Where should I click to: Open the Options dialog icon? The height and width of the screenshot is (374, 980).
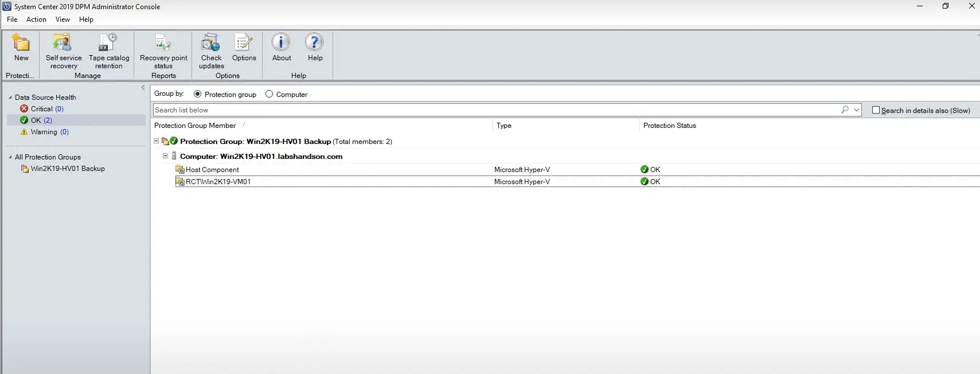244,42
